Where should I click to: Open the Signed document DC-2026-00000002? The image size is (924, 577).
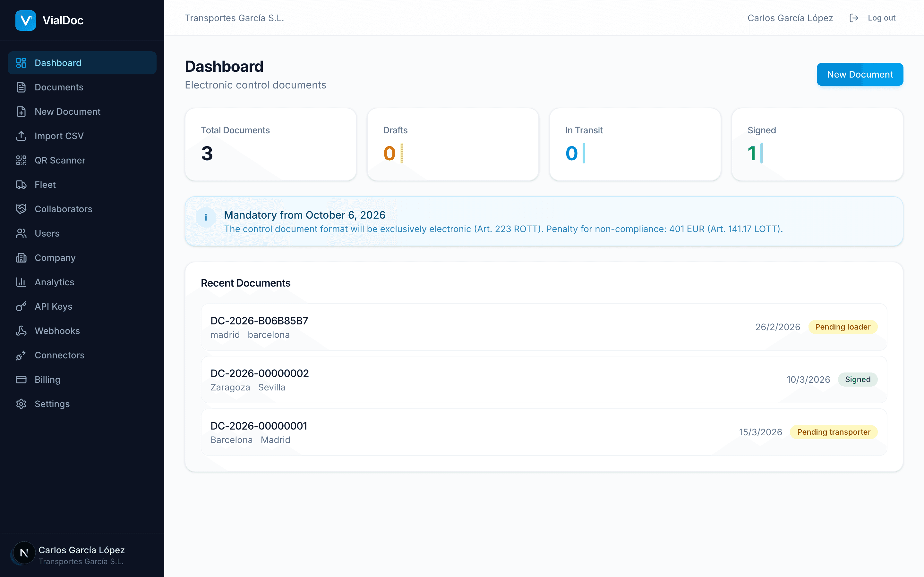click(x=260, y=373)
